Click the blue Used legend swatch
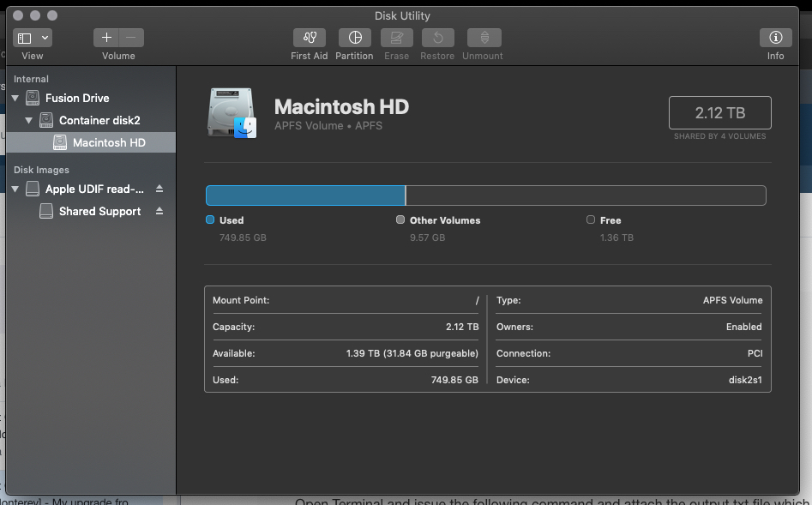The height and width of the screenshot is (505, 812). [210, 219]
